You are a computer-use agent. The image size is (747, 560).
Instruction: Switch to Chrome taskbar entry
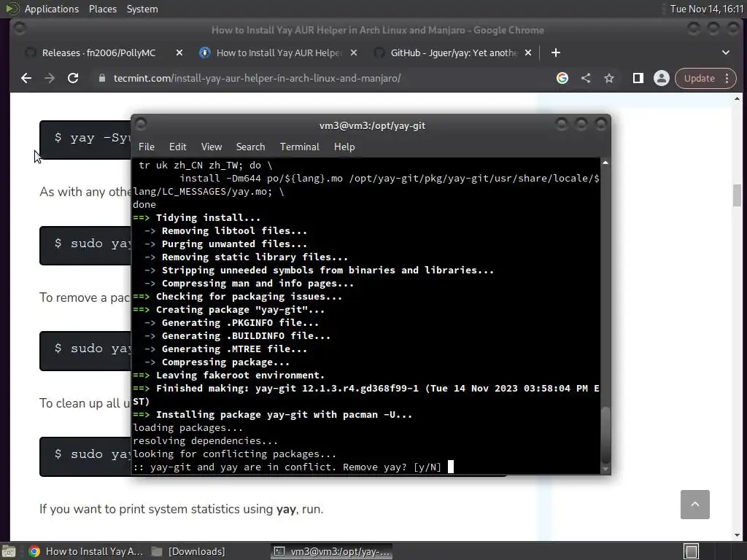(86, 551)
